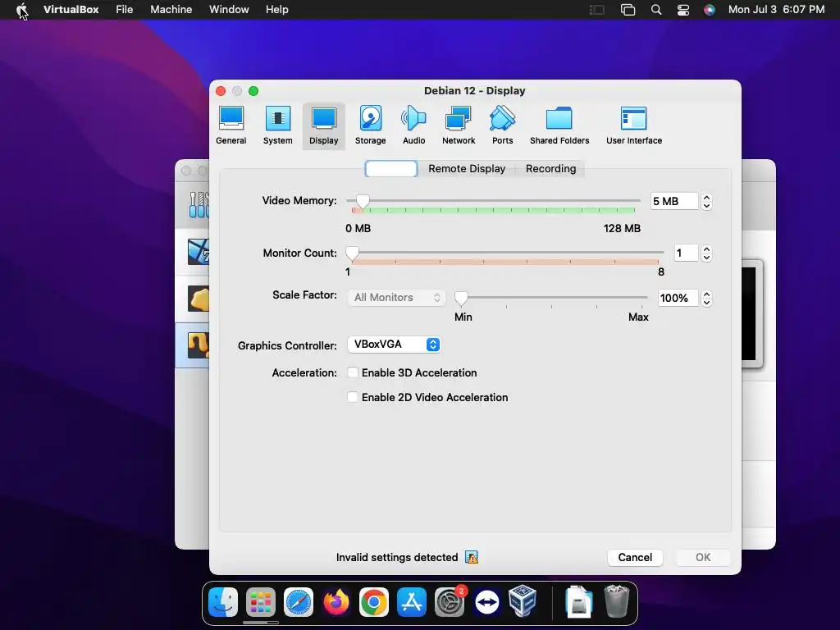Open App Store from the dock
Image resolution: width=840 pixels, height=630 pixels.
(x=412, y=601)
